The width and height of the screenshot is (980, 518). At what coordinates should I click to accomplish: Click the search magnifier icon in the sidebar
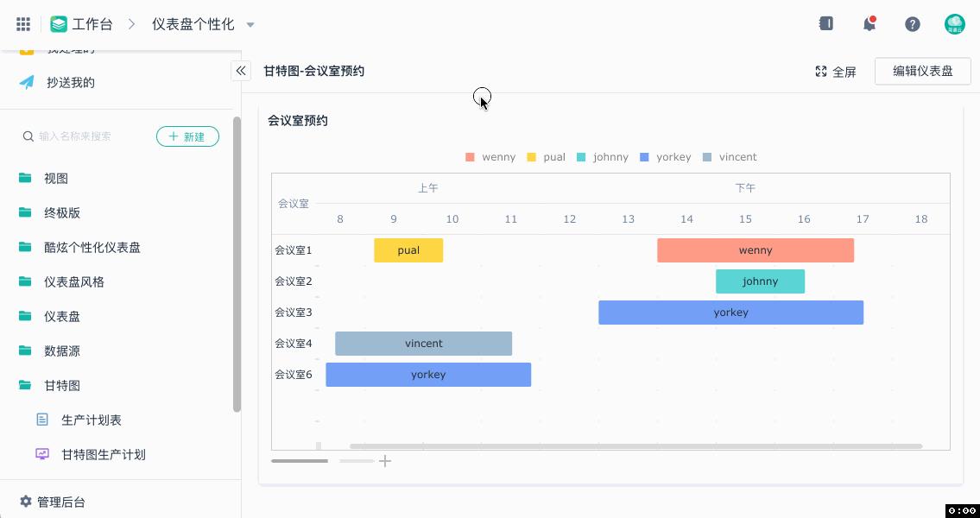pyautogui.click(x=28, y=136)
